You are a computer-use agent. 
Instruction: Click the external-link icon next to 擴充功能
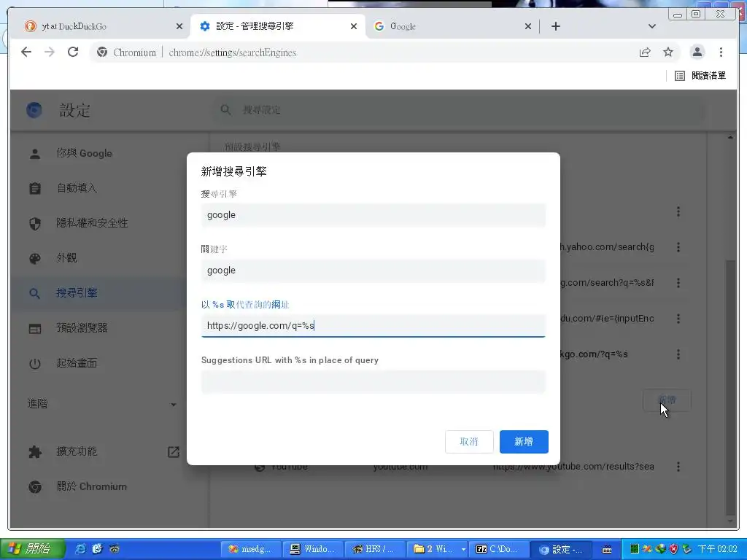point(174,452)
